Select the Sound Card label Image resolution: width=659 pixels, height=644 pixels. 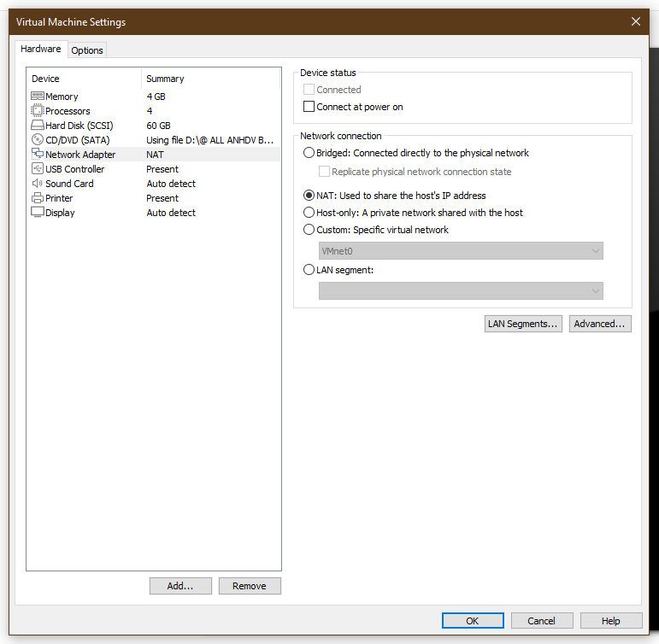[x=69, y=184]
